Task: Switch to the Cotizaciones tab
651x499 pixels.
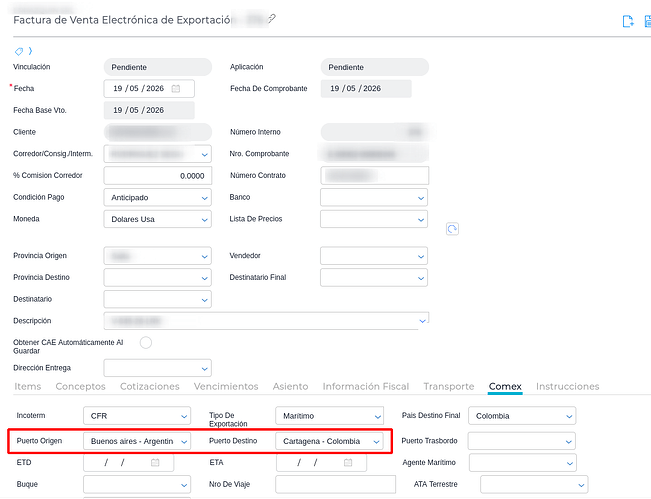Action: 150,386
